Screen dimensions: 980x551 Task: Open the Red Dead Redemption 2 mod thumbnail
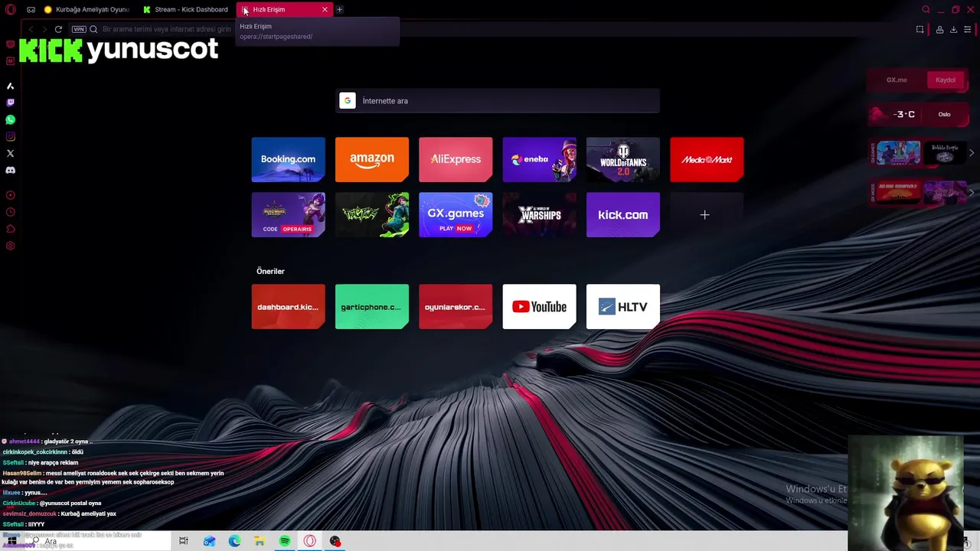pyautogui.click(x=899, y=193)
